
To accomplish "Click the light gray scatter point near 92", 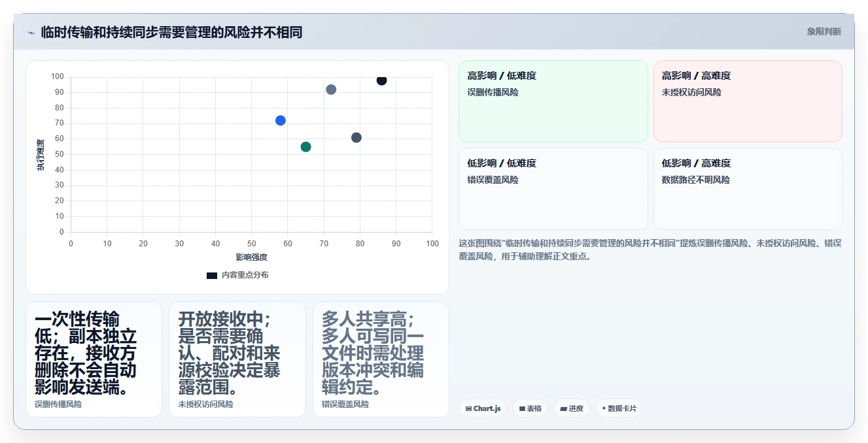I will (331, 90).
